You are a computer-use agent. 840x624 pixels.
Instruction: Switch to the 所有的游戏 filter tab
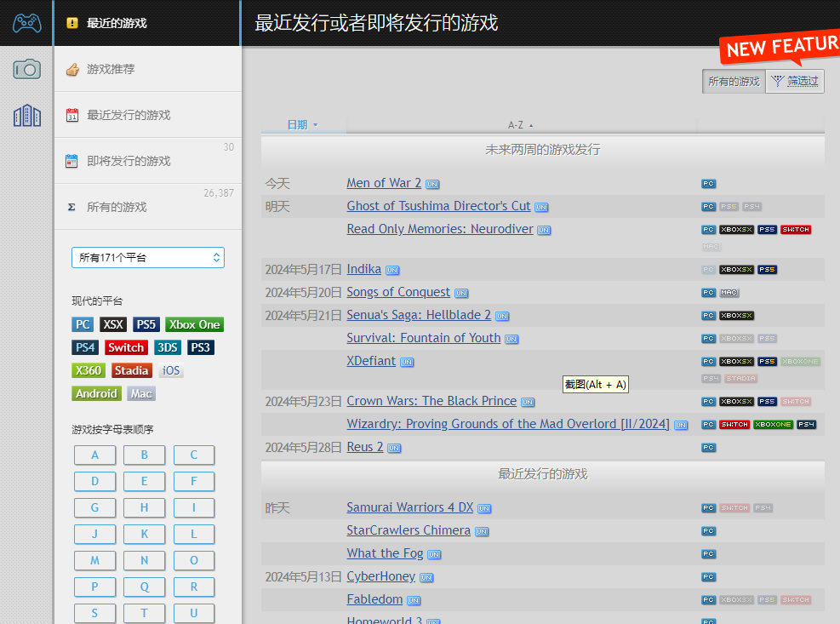tap(734, 82)
